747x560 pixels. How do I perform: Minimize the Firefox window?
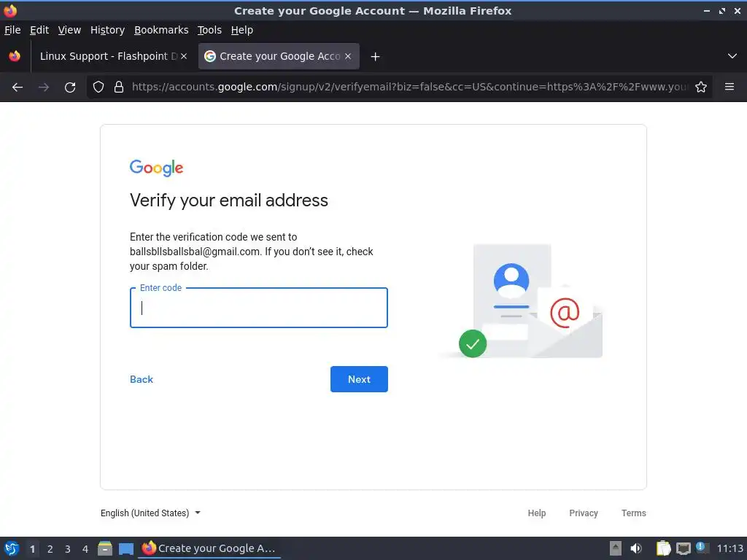click(x=707, y=10)
